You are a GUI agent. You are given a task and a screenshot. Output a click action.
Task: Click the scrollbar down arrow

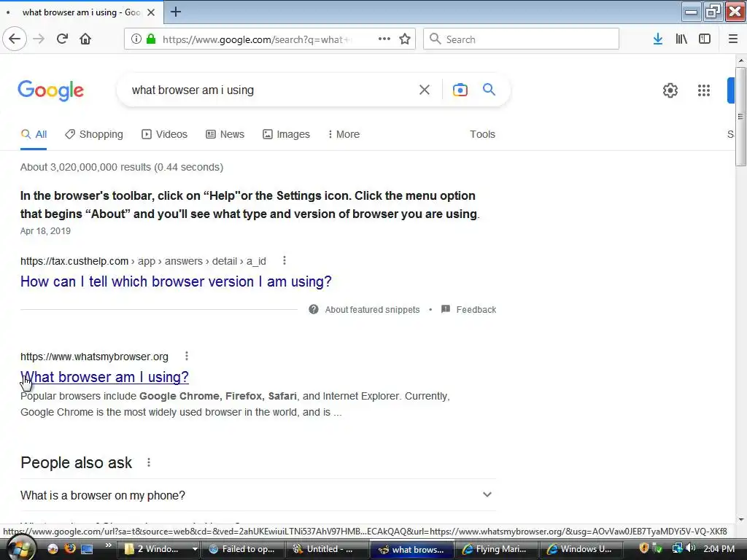pos(741,519)
